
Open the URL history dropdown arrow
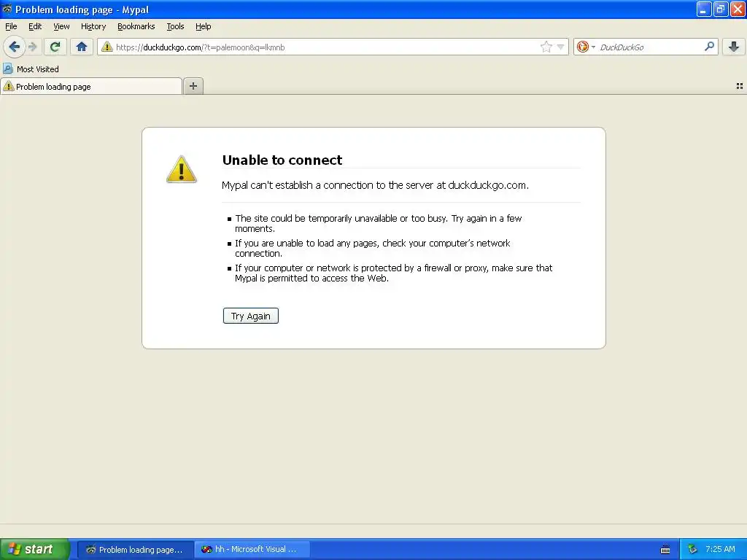coord(561,47)
